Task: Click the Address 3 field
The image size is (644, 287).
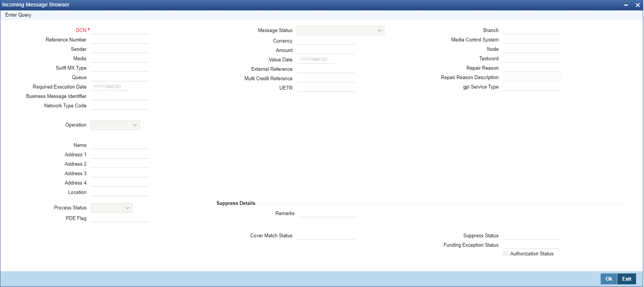Action: click(x=120, y=174)
